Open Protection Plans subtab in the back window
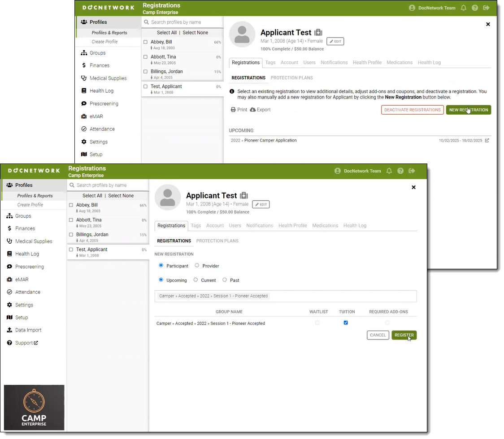Image resolution: width=504 pixels, height=439 pixels. coord(291,78)
